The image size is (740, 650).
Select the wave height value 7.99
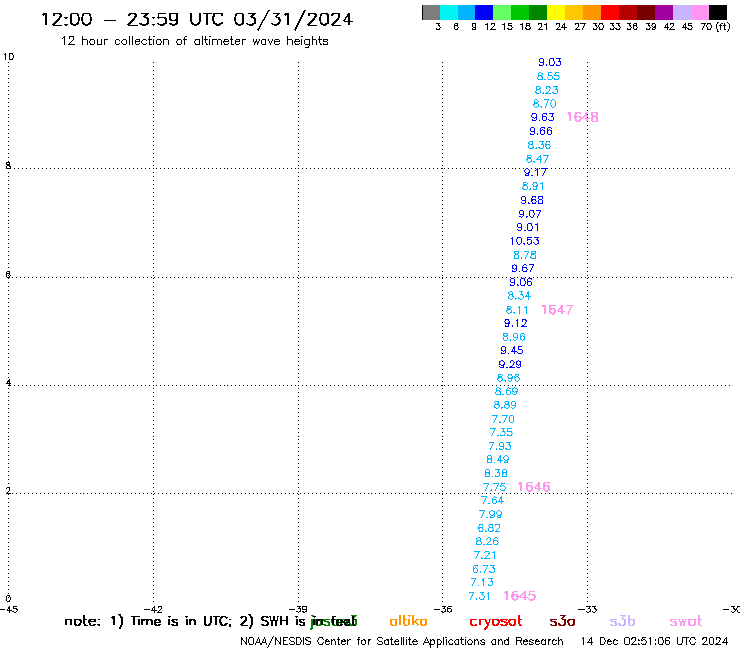pos(490,515)
